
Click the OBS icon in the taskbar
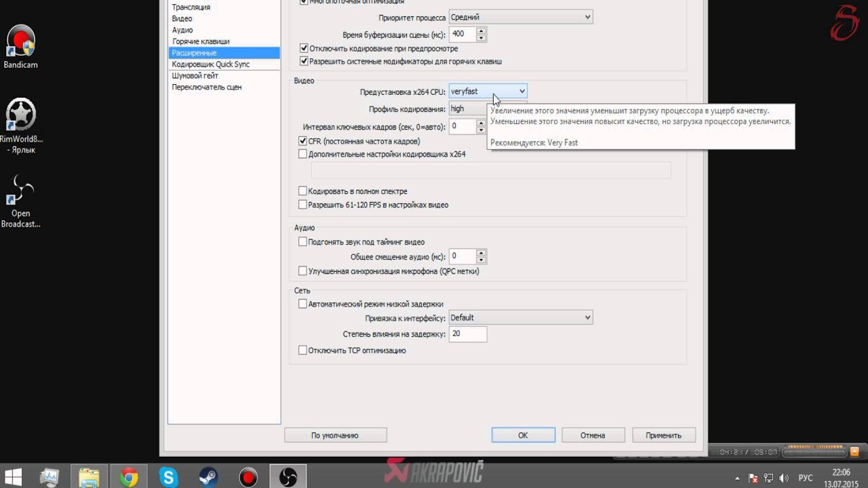click(288, 477)
